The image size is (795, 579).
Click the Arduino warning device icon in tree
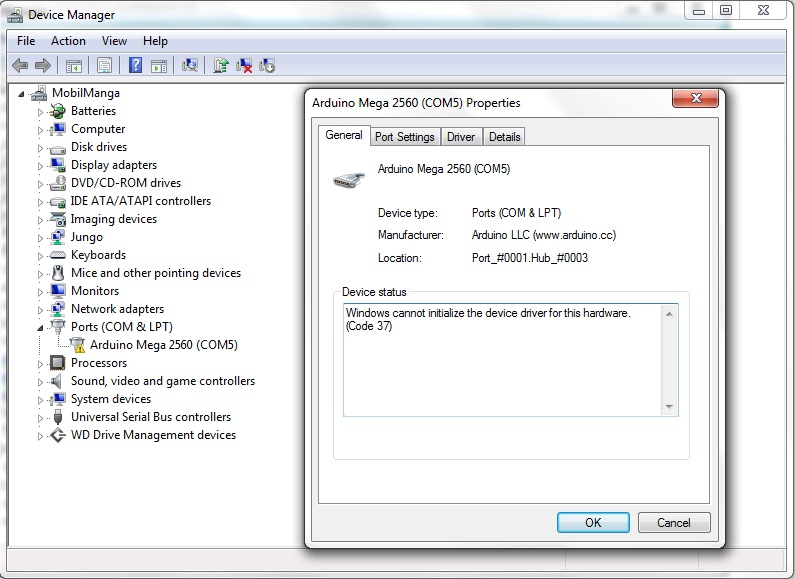[78, 345]
